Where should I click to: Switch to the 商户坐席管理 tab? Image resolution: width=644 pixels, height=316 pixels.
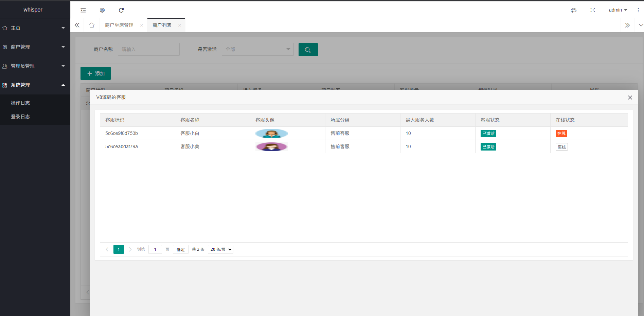coord(119,25)
